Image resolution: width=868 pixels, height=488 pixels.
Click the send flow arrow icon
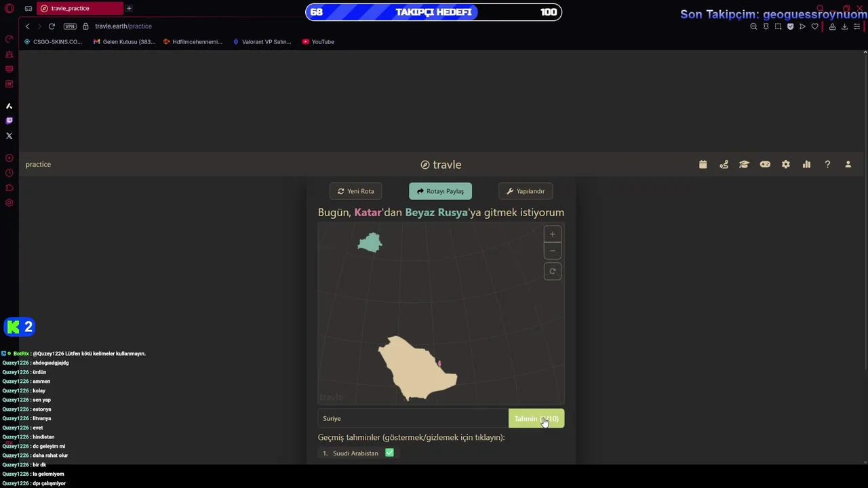coord(802,26)
